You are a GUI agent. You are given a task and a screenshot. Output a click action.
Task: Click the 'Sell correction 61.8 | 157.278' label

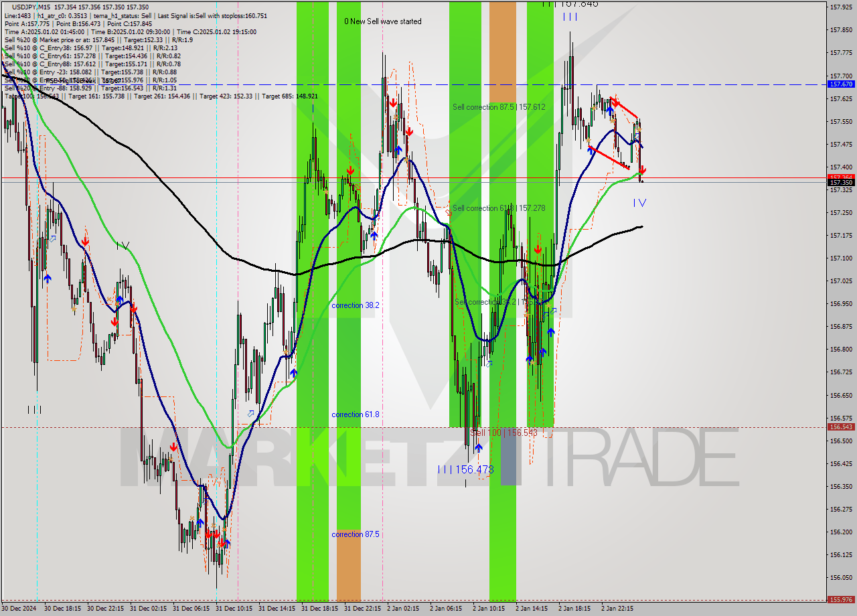pos(499,208)
